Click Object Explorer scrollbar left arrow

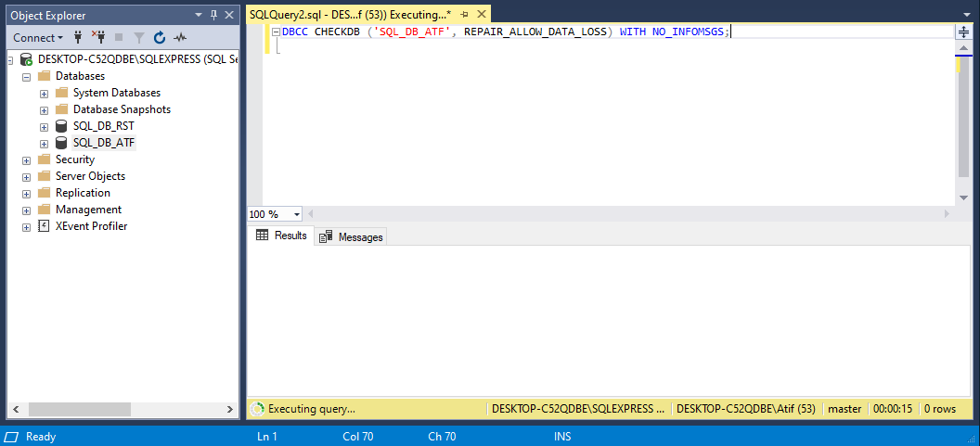coord(16,410)
